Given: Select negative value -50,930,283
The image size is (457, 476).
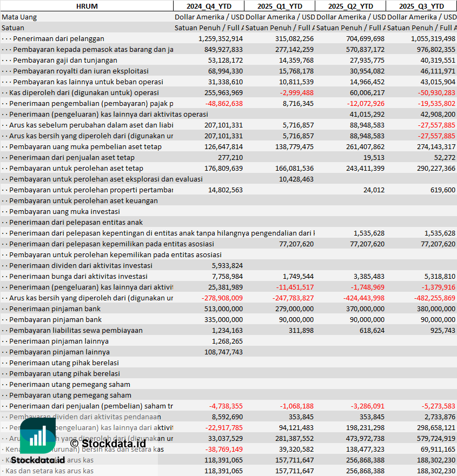Looking at the screenshot, I should coord(436,93).
